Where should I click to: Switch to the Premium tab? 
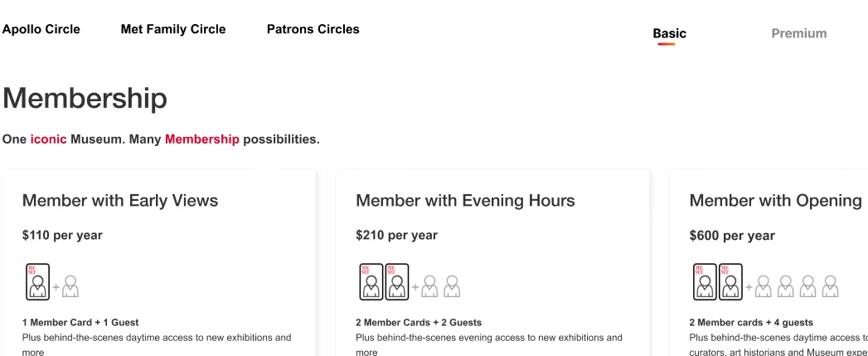[798, 34]
